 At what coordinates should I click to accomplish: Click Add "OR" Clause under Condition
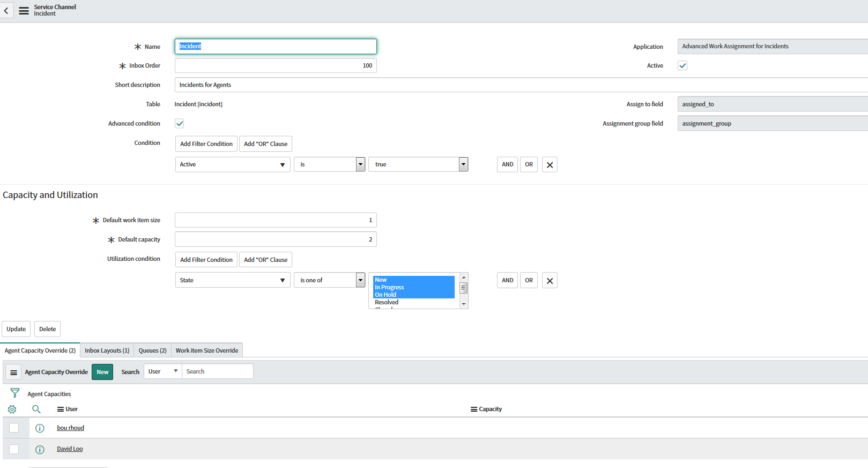(266, 144)
